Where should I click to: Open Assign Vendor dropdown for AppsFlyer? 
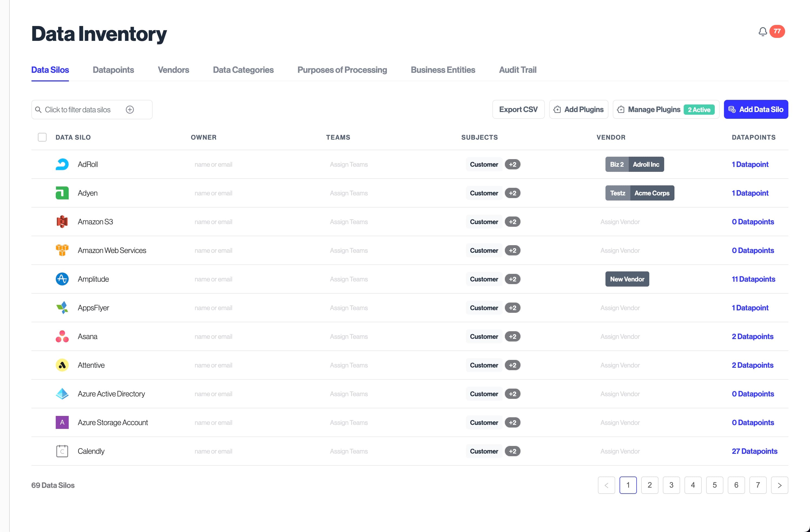coord(620,308)
